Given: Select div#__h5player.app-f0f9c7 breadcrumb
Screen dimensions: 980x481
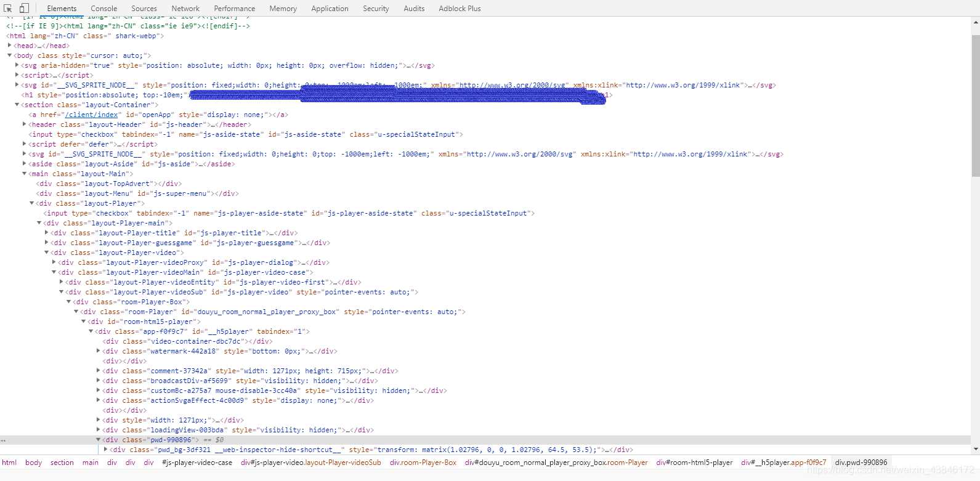Looking at the screenshot, I should tap(784, 463).
